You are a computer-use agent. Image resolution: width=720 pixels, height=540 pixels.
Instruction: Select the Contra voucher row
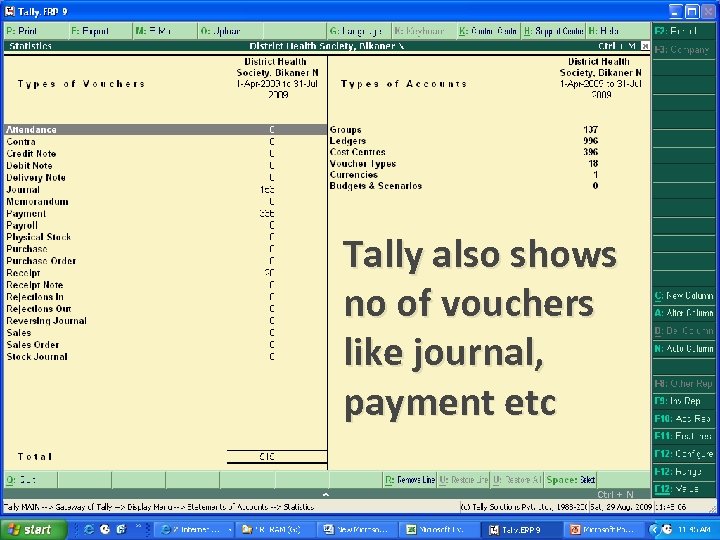click(165, 141)
